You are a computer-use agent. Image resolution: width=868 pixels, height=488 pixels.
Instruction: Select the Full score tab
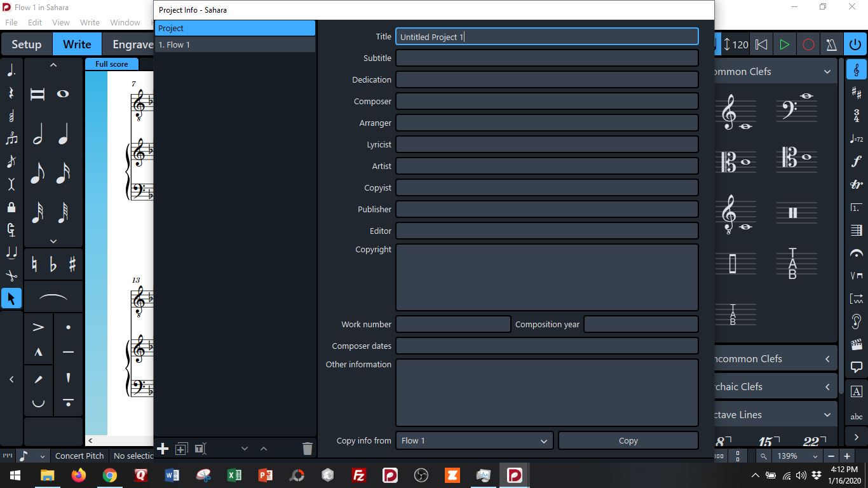point(112,64)
